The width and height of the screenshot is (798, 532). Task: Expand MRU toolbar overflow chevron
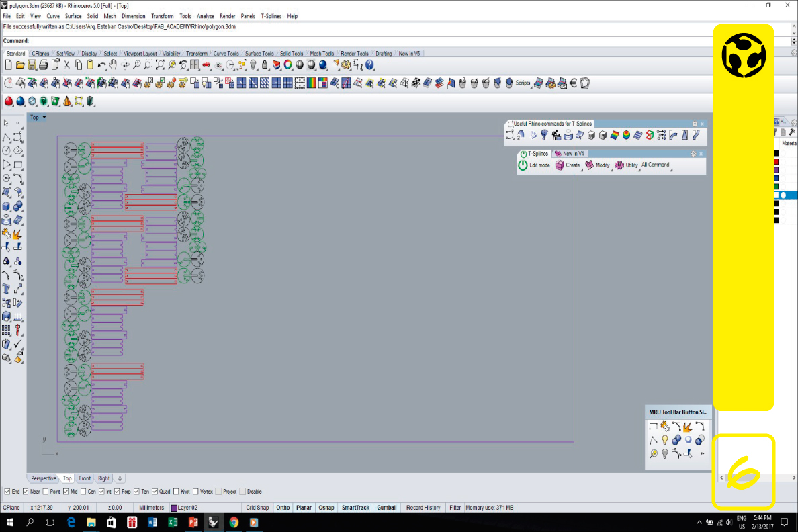coord(703,453)
